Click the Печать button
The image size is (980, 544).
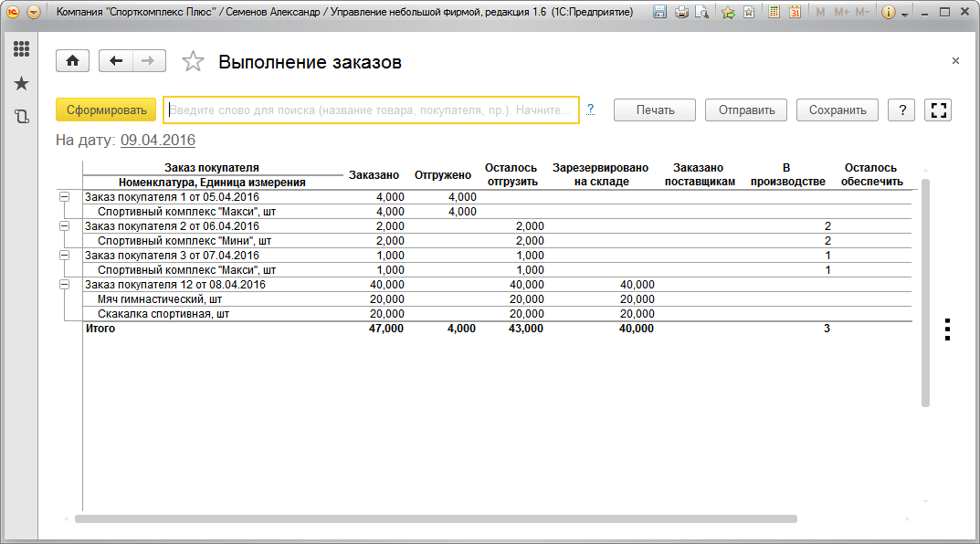(655, 110)
